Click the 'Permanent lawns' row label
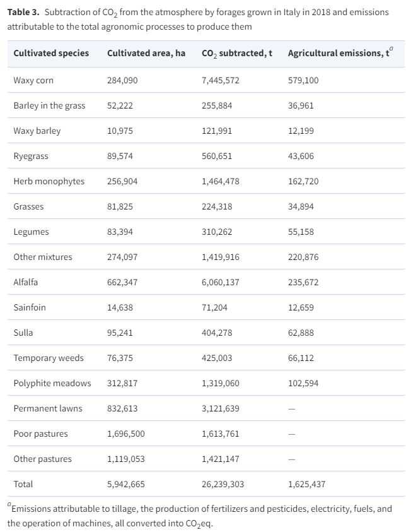The width and height of the screenshot is (406, 532). pos(48,408)
